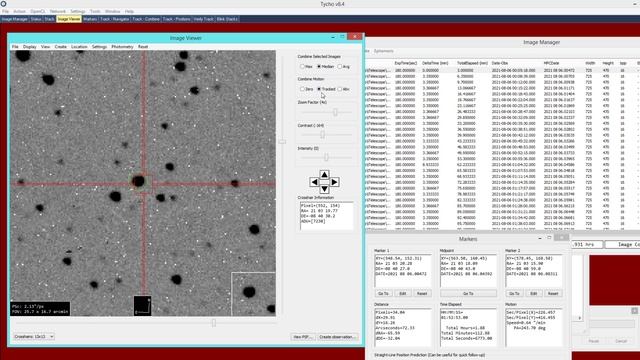Click the picture-in-picture inset on image

click(253, 294)
